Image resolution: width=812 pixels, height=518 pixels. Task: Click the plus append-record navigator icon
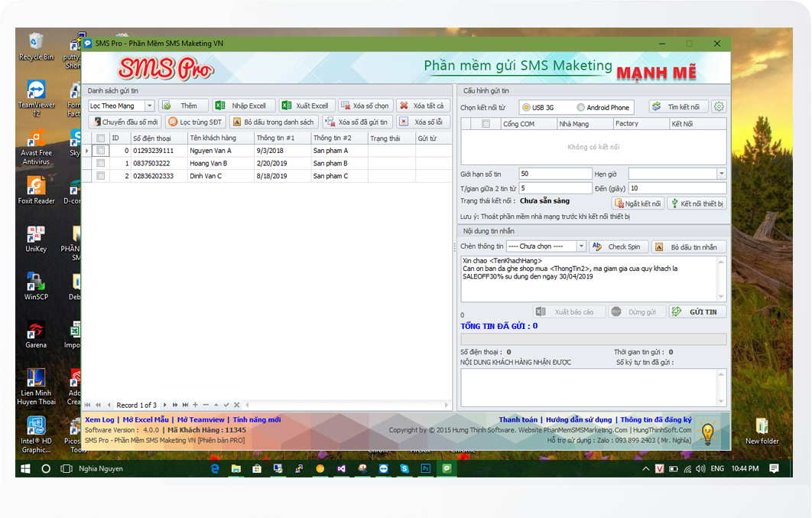point(195,405)
